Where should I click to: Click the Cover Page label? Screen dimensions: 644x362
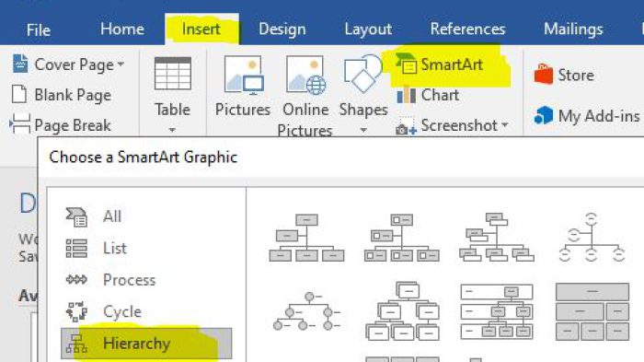click(74, 64)
